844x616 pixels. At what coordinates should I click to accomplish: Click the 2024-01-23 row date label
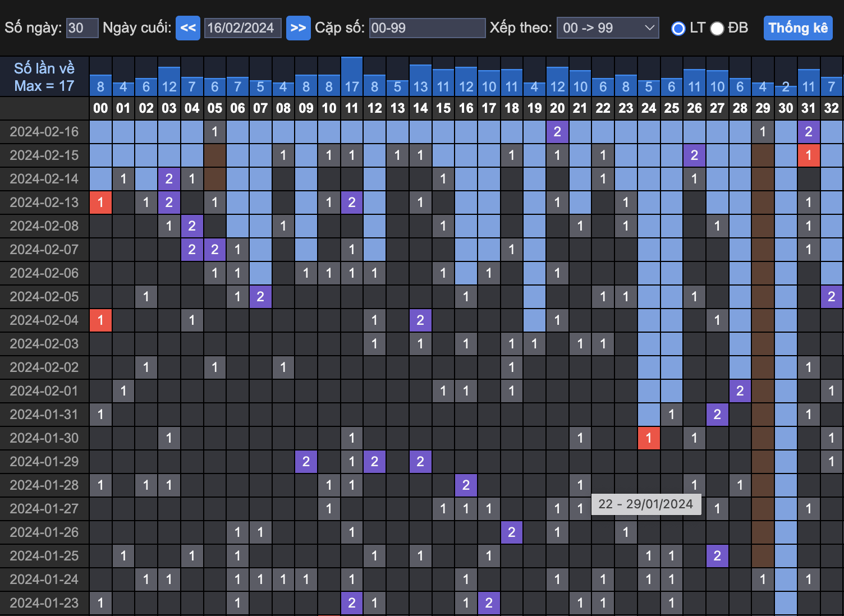[x=44, y=603]
